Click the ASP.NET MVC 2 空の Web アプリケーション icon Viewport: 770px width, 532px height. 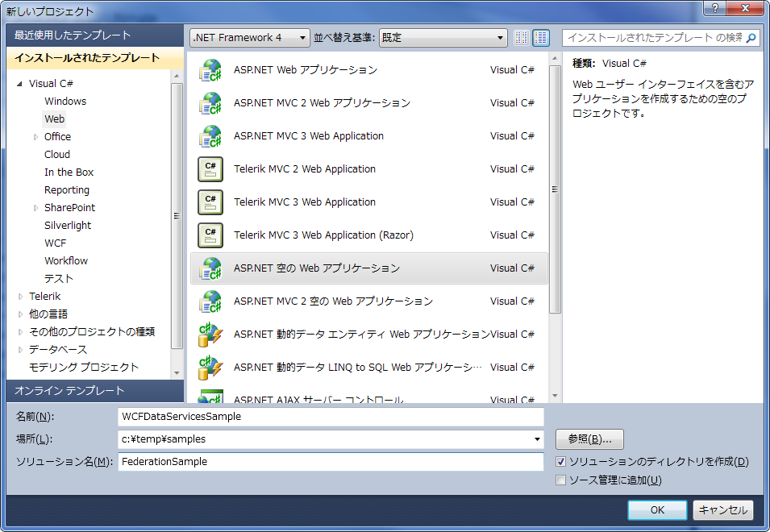click(210, 301)
